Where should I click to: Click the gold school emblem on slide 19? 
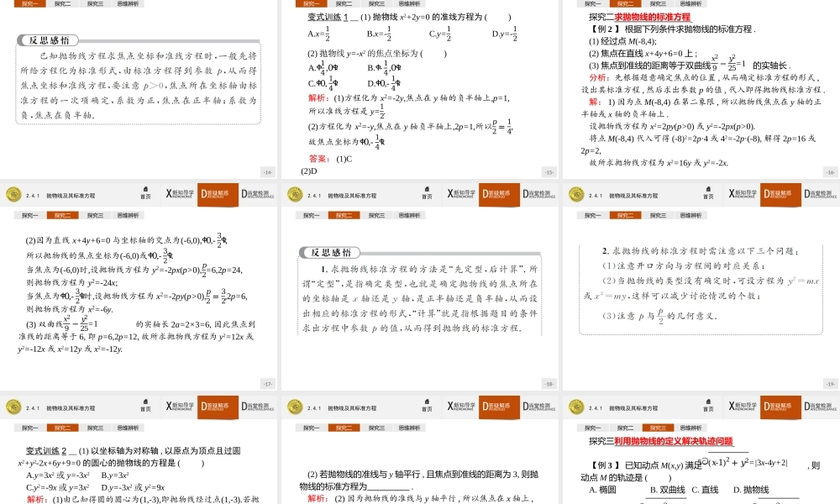[x=576, y=194]
